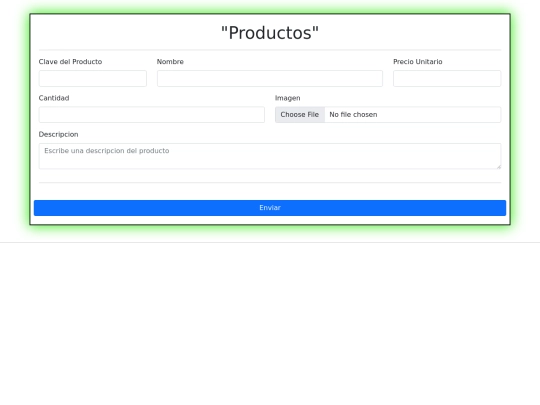The image size is (540, 405).
Task: Click the "Productos" heading
Action: (270, 33)
